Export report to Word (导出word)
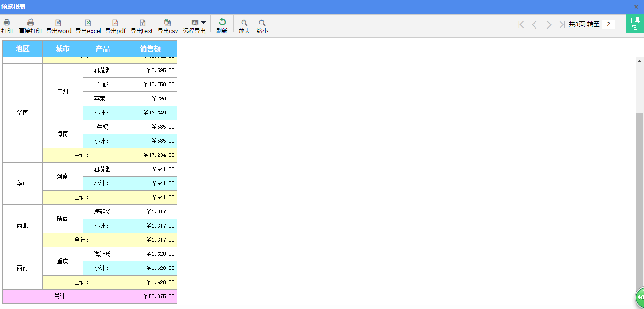Image resolution: width=644 pixels, height=309 pixels. point(59,26)
